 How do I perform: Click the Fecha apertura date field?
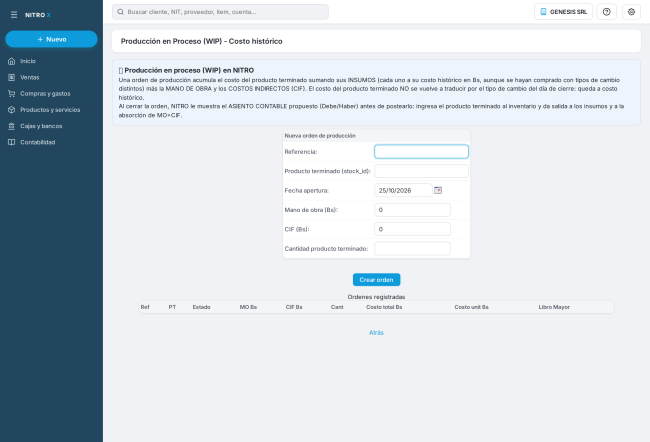(403, 190)
